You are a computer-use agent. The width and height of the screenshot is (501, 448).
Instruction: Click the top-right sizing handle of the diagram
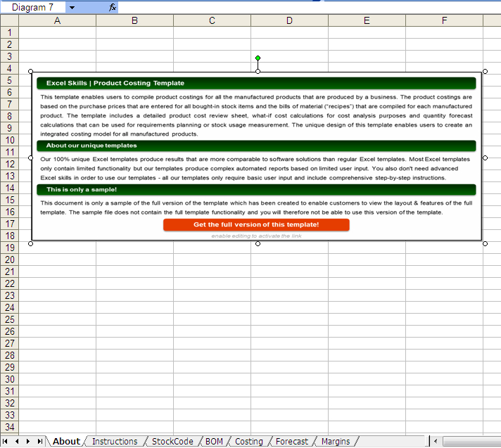pos(485,72)
